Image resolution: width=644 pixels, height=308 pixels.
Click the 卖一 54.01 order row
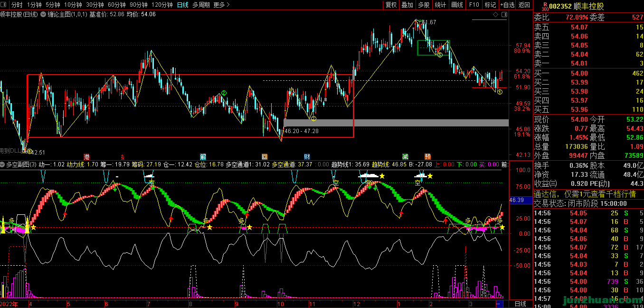588,63
